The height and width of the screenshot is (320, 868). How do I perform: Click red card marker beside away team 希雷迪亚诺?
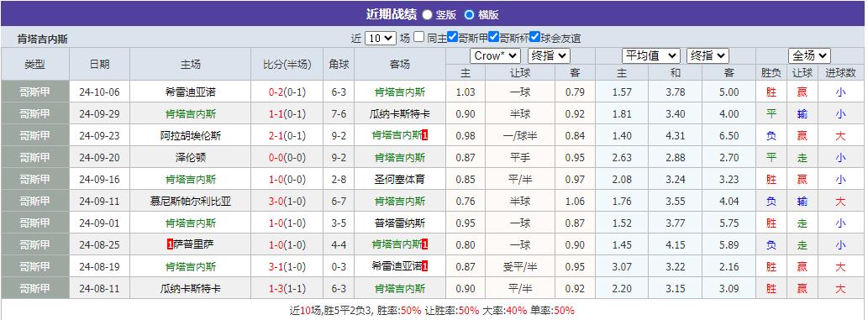coord(424,266)
